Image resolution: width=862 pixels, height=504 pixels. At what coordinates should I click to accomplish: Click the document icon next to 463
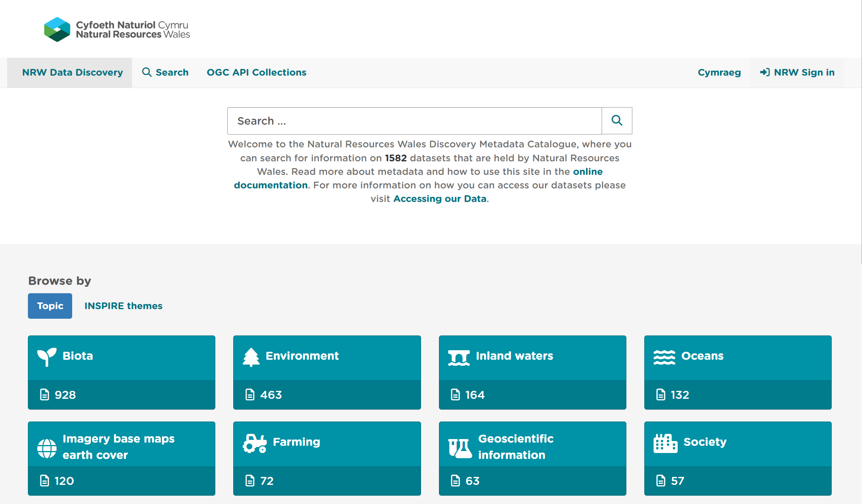tap(250, 394)
